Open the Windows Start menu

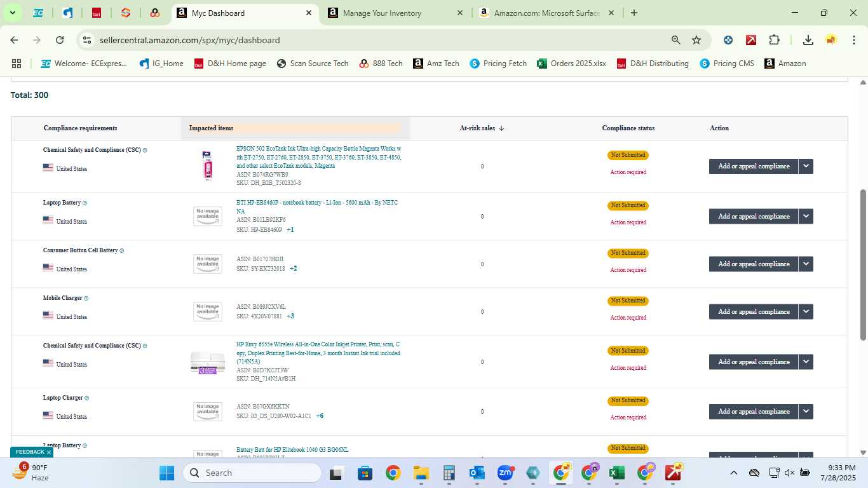[166, 473]
